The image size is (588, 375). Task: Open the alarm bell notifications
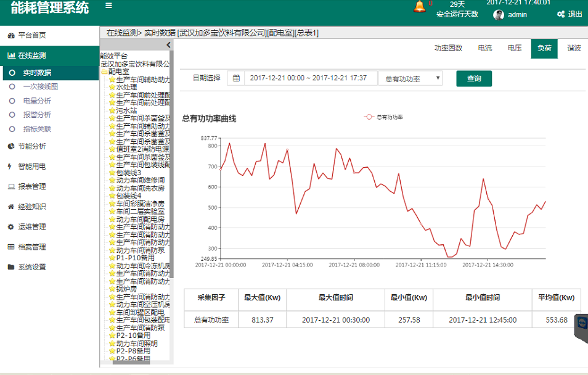[420, 6]
